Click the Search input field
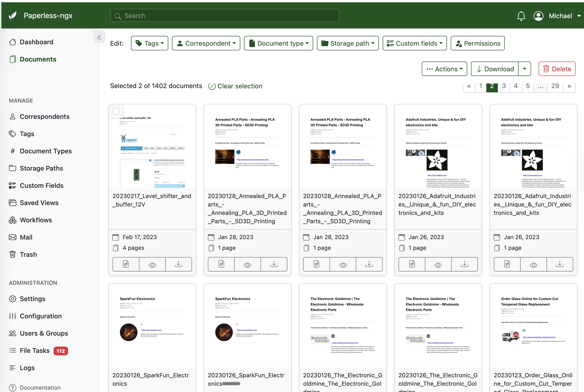 [x=224, y=16]
